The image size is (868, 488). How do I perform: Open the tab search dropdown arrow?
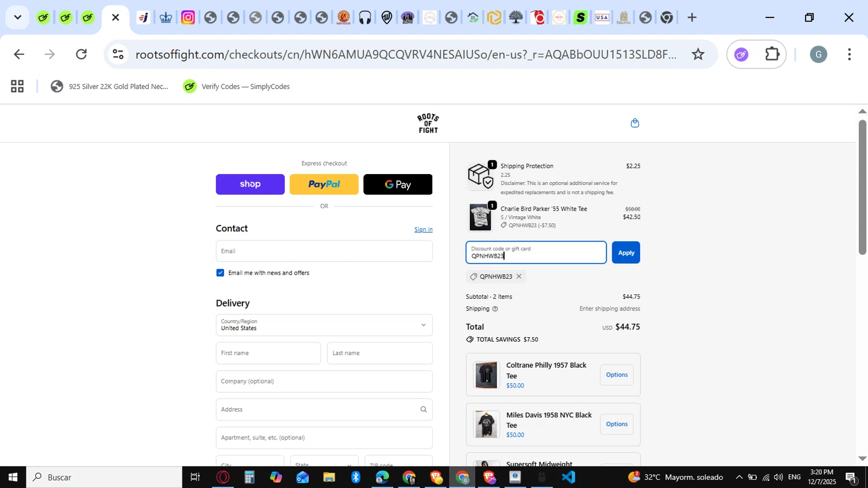(17, 17)
